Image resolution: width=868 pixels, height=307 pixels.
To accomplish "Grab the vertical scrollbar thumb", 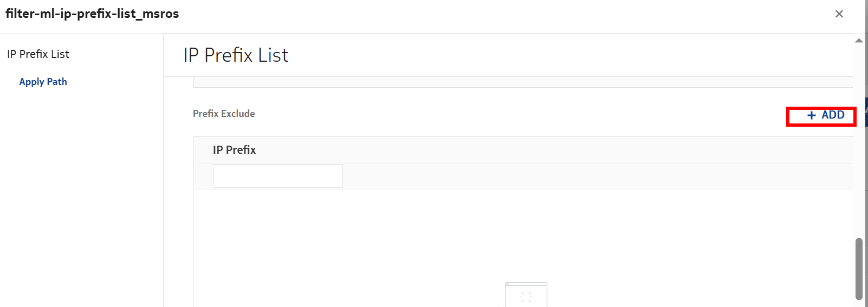I will coord(859,268).
